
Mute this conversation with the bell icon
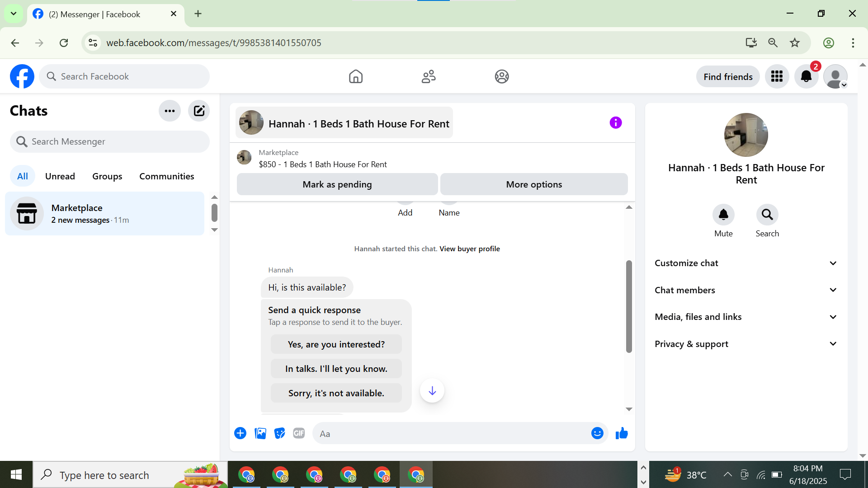[723, 215]
